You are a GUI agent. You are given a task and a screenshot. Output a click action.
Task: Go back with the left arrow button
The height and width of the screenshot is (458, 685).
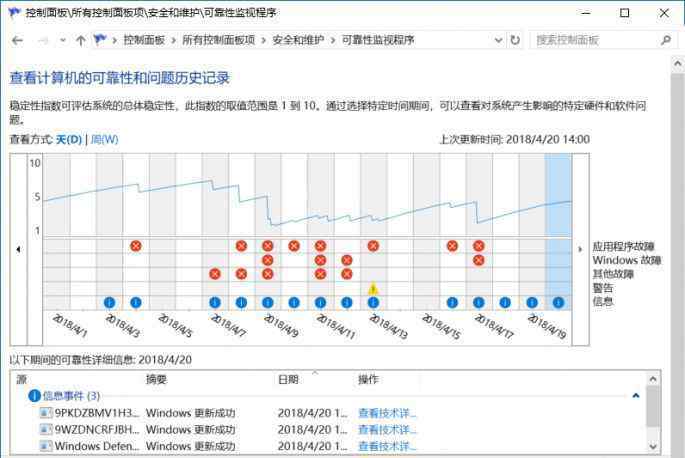[17, 41]
